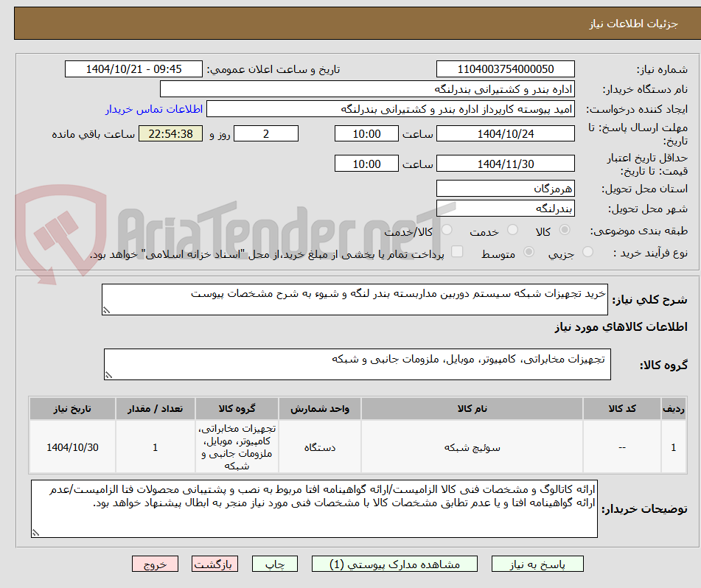Click the توضیحات خریدار text area
Image resolution: width=701 pixels, height=588 pixels.
(314, 509)
